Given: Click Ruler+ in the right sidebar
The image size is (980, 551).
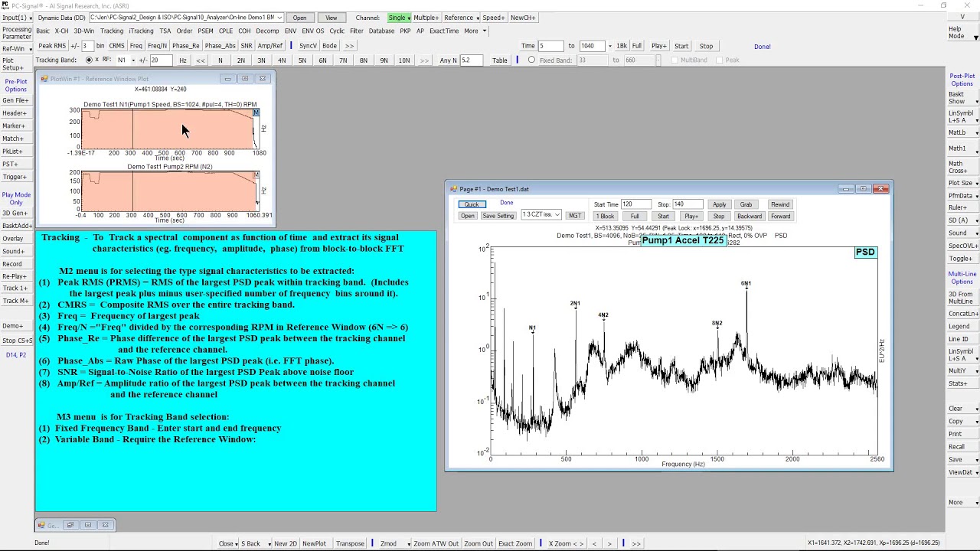Looking at the screenshot, I should [x=962, y=207].
